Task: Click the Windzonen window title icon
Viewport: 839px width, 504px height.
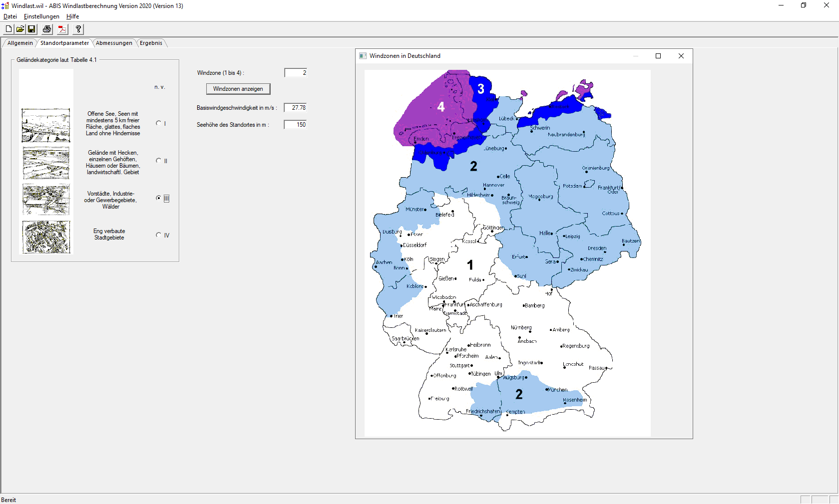Action: point(363,56)
